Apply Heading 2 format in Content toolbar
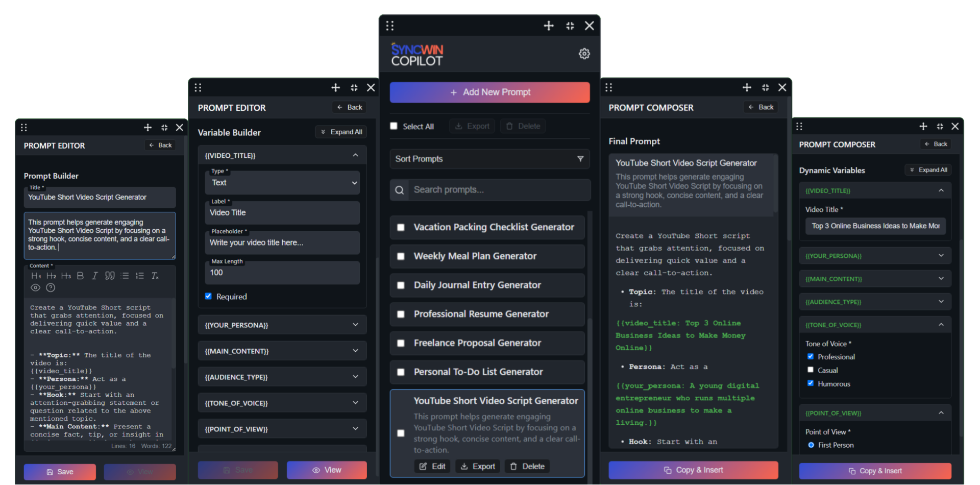This screenshot has height=485, width=980. coord(51,276)
